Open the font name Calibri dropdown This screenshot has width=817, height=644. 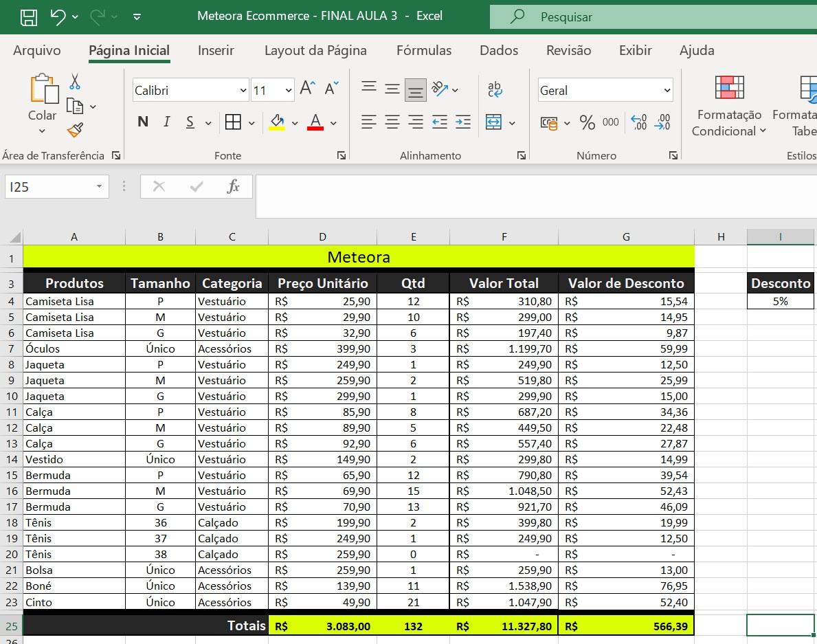pyautogui.click(x=243, y=91)
